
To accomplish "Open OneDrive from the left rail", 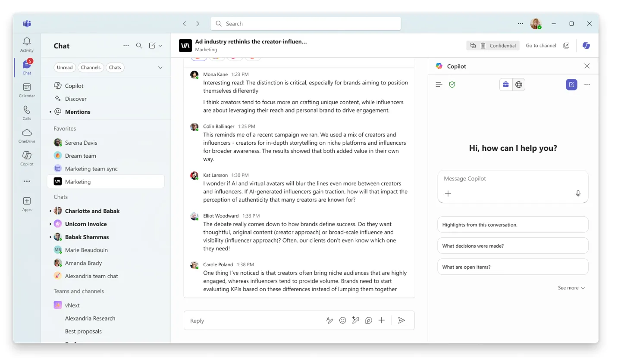I will pos(26,134).
